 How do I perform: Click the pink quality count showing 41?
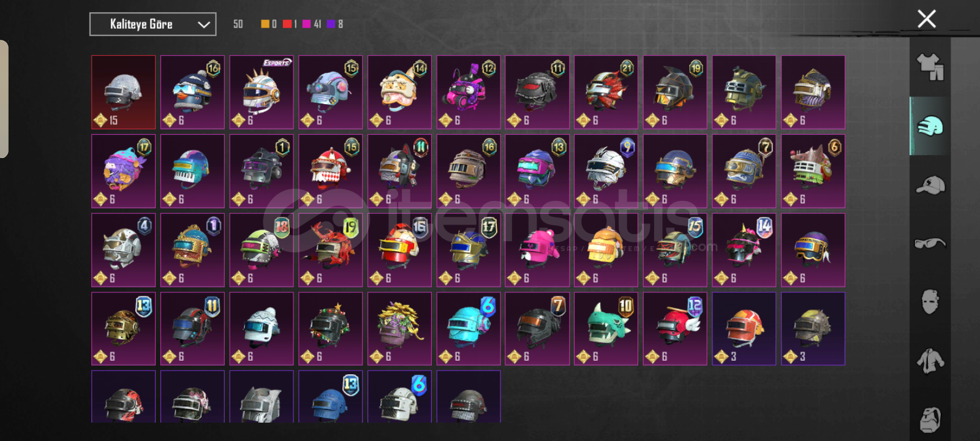click(312, 24)
